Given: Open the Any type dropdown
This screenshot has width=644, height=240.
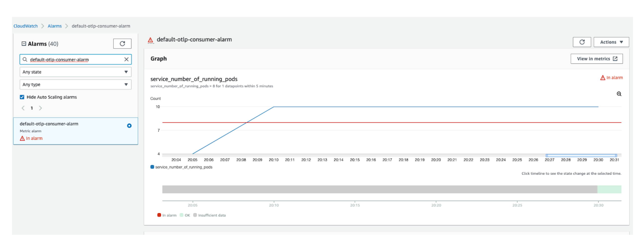Looking at the screenshot, I should (x=75, y=85).
